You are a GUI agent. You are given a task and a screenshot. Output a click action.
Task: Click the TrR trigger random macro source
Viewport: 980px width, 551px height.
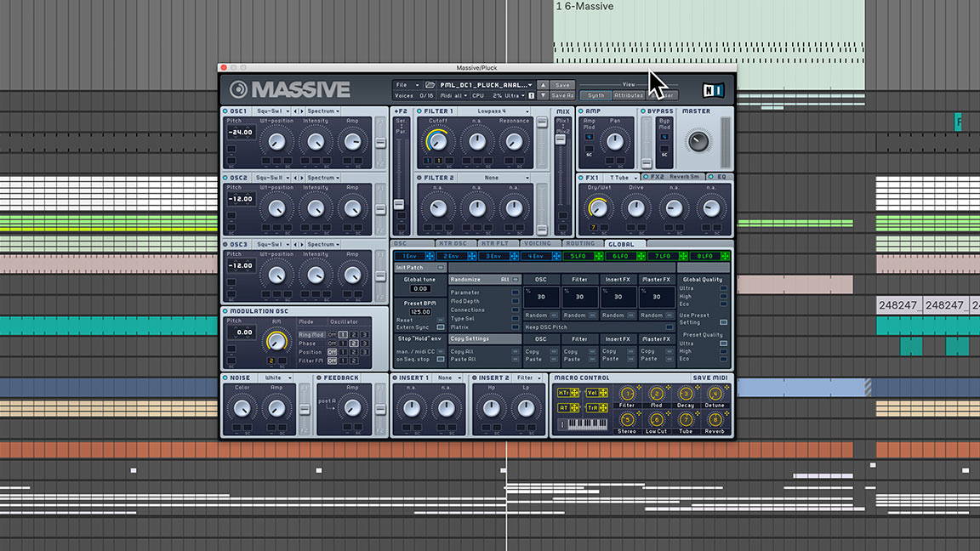(597, 408)
